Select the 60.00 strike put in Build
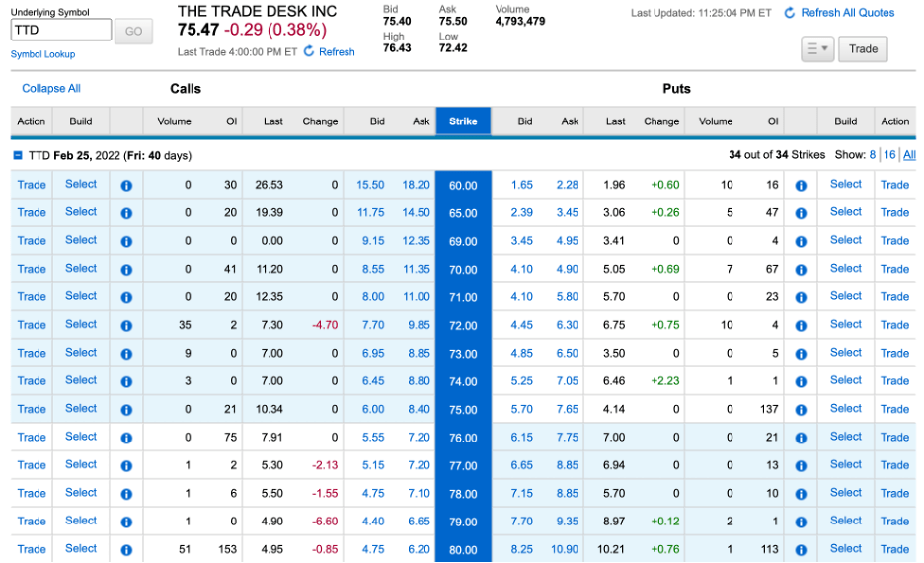 click(x=846, y=184)
